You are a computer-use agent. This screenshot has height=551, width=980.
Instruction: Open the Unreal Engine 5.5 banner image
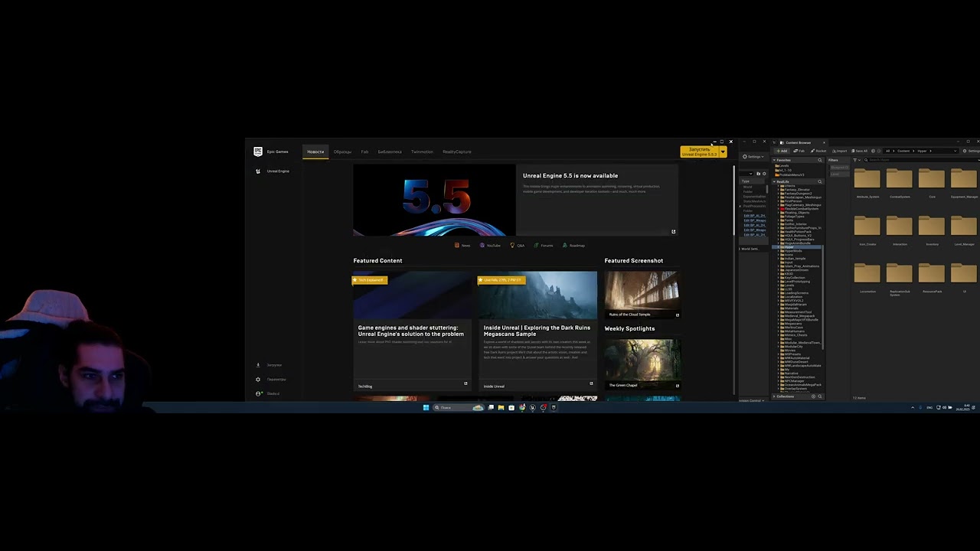click(x=434, y=201)
